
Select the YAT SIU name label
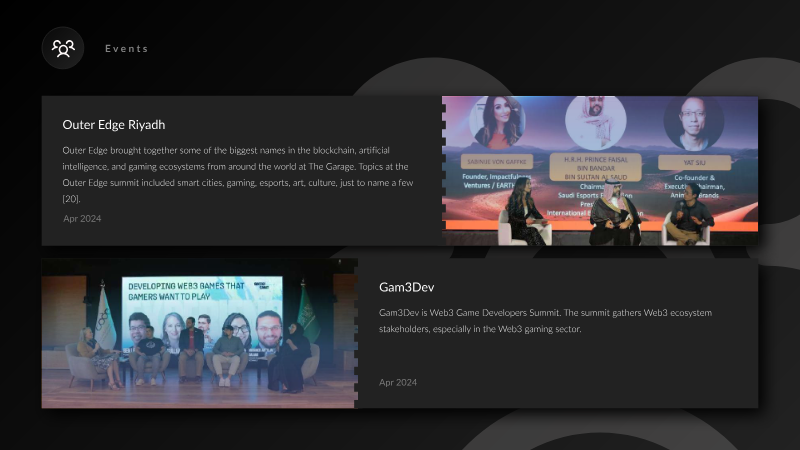coord(694,163)
